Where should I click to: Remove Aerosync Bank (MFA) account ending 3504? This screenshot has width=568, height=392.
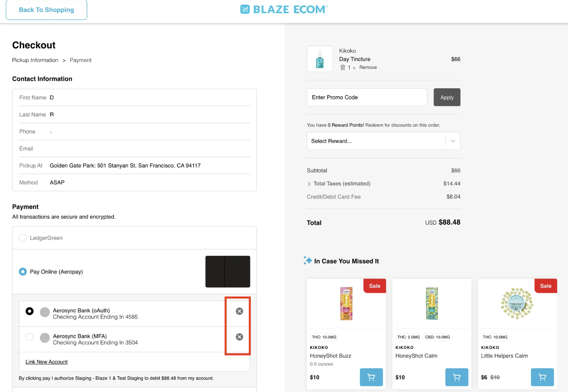[240, 337]
